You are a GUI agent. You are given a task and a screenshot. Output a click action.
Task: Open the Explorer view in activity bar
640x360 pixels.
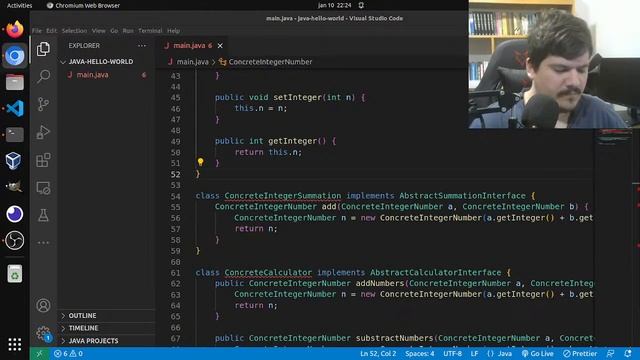click(x=43, y=49)
